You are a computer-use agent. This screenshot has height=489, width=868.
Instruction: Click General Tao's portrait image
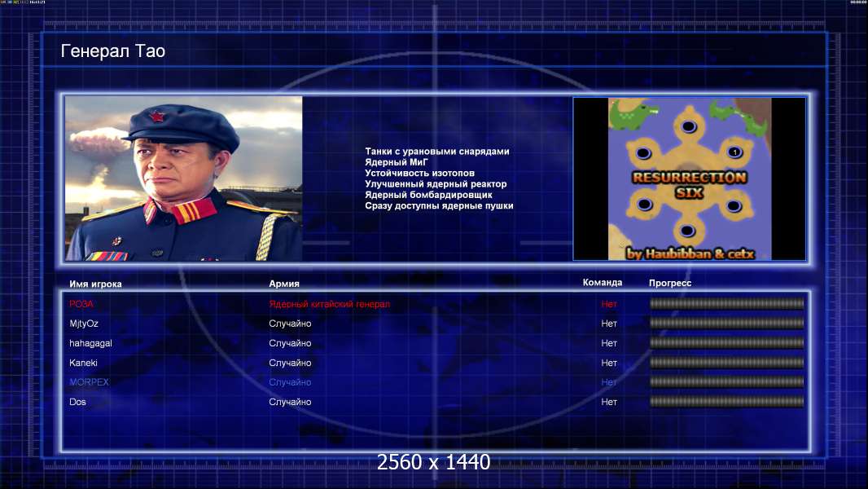click(184, 178)
